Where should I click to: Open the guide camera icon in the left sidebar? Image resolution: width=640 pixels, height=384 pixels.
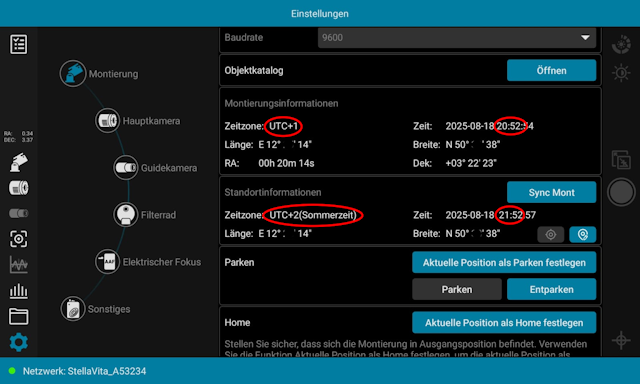point(19,213)
